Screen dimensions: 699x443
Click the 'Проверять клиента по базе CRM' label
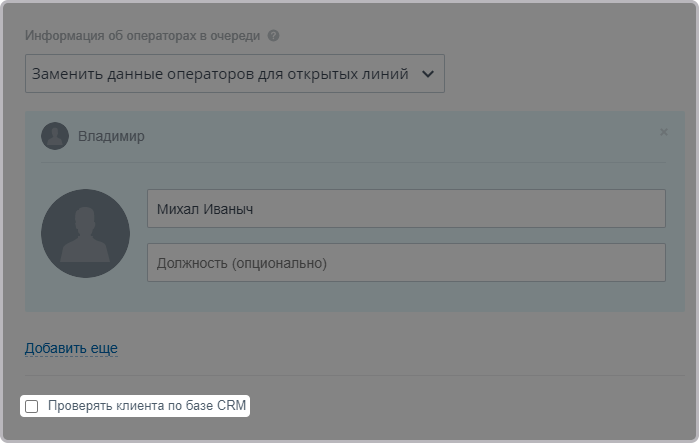[x=147, y=406]
